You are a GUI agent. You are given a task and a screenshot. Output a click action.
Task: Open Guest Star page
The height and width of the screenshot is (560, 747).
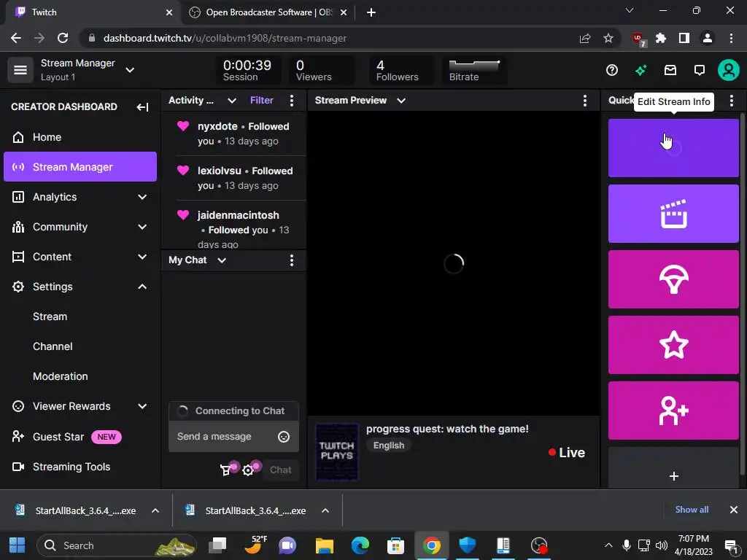(x=80, y=437)
